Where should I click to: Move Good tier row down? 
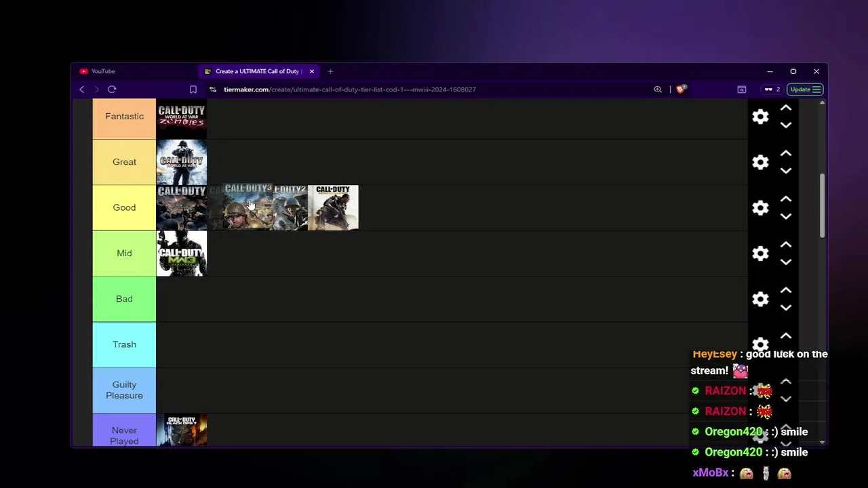[786, 216]
